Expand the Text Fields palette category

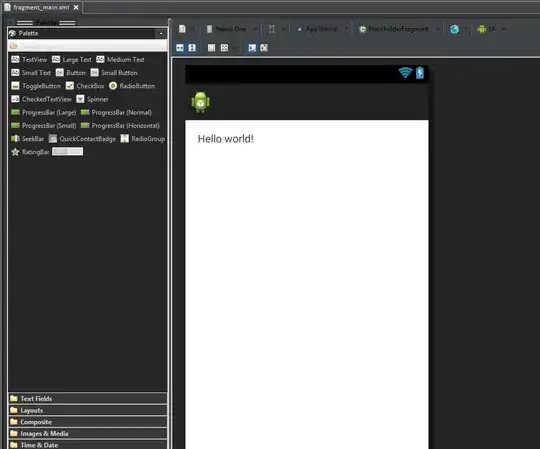tap(87, 398)
